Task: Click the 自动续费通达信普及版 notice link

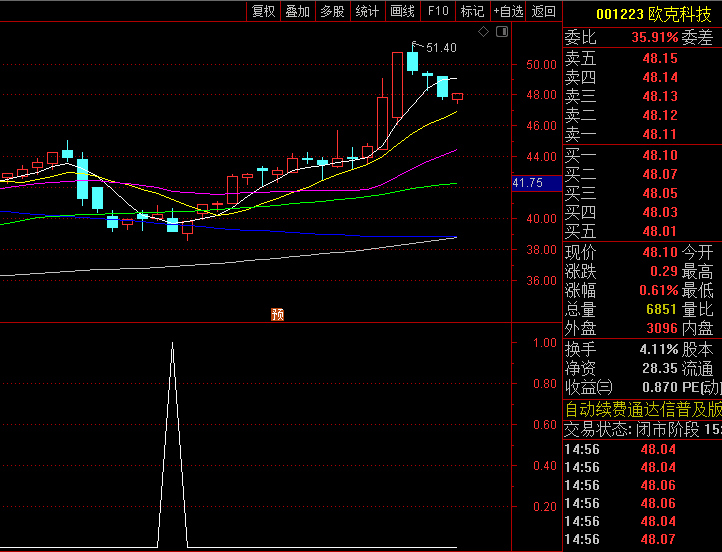Action: tap(643, 409)
